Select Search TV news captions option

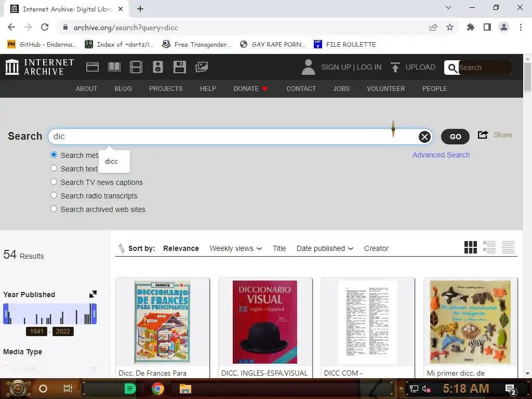pos(54,182)
